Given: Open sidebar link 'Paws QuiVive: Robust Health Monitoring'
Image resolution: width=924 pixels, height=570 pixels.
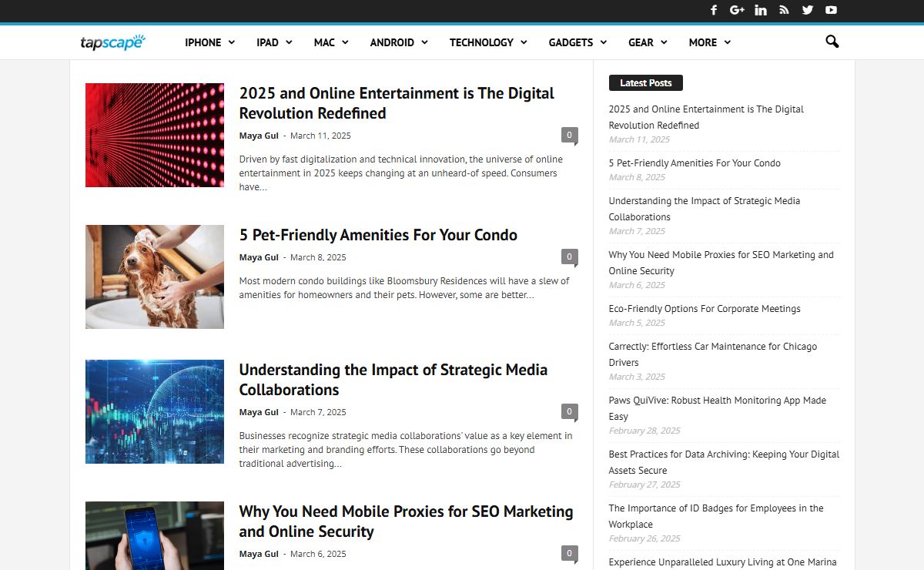Looking at the screenshot, I should coord(717,408).
